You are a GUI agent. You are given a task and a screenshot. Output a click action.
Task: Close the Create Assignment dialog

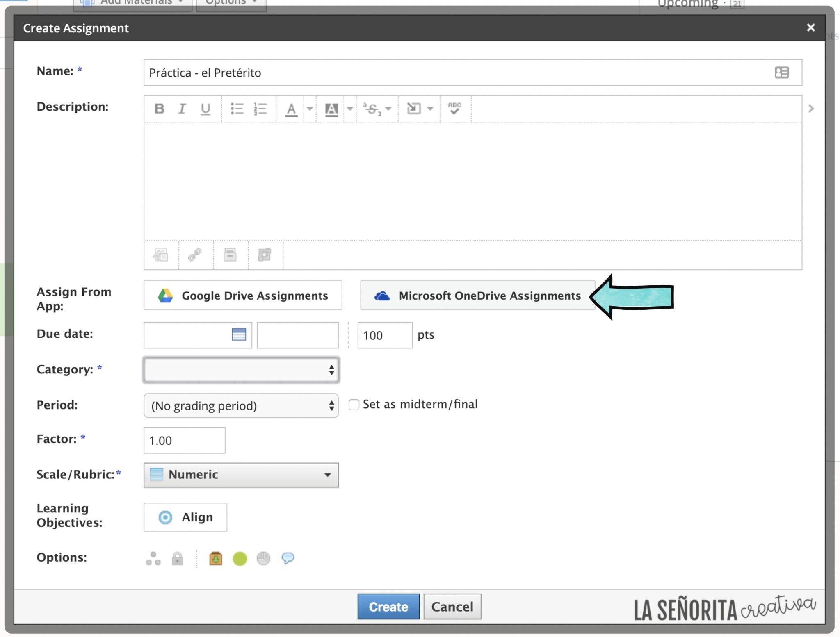tap(810, 28)
